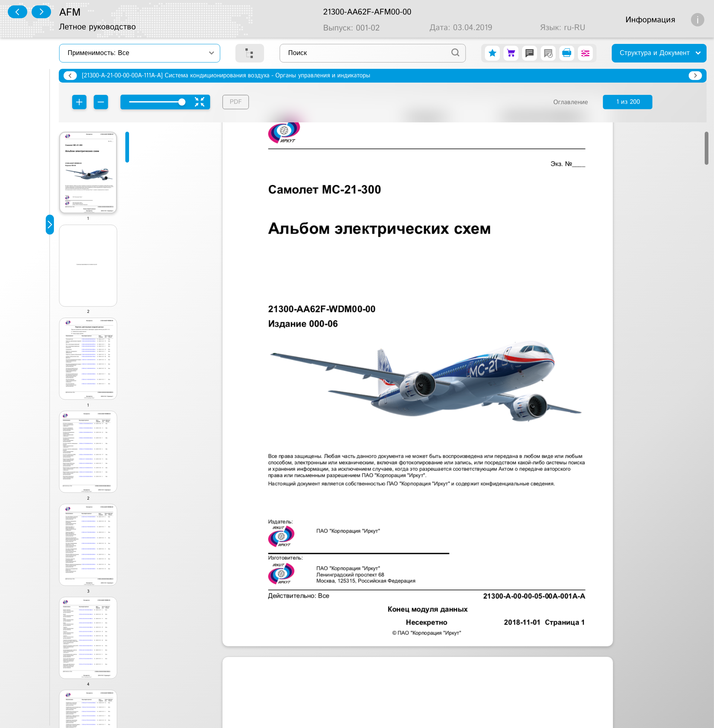Open the Применимость: Все dropdown
The image size is (714, 728).
tap(139, 53)
